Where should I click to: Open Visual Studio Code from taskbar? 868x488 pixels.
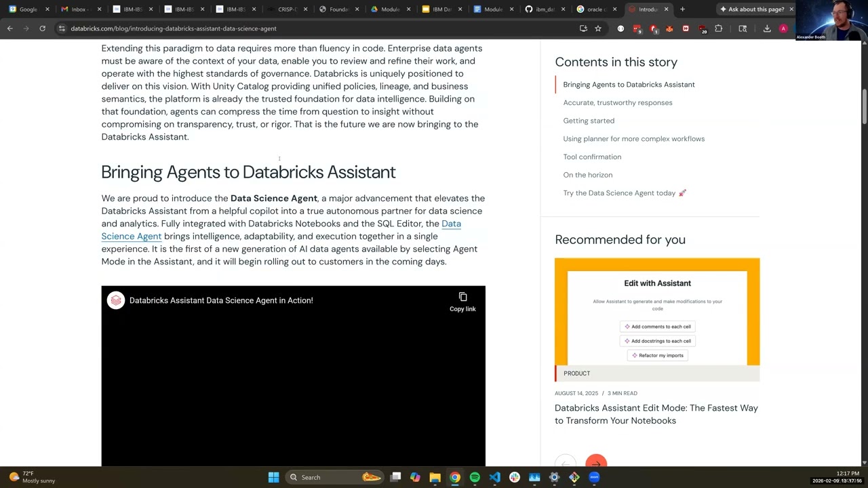(x=494, y=477)
